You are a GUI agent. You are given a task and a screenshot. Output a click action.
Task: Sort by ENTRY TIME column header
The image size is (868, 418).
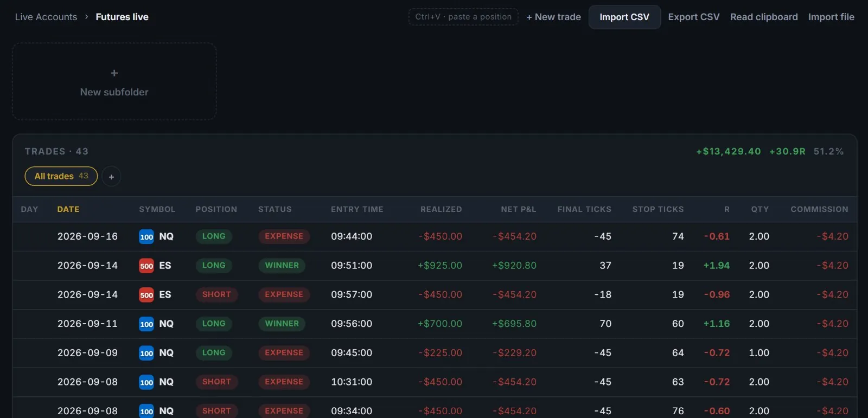[x=357, y=209]
